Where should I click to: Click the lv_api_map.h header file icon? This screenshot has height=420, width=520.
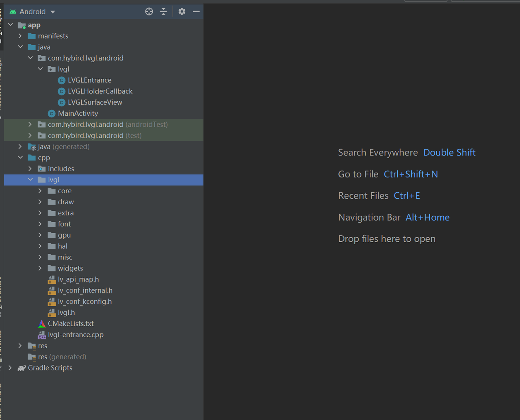click(x=52, y=279)
